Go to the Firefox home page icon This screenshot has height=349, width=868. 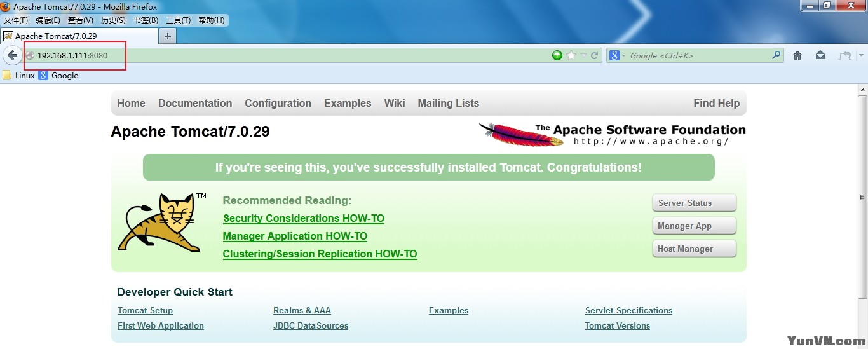point(797,55)
